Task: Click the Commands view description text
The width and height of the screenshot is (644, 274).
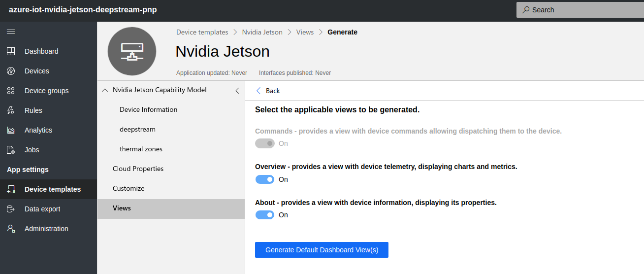Action: point(408,131)
